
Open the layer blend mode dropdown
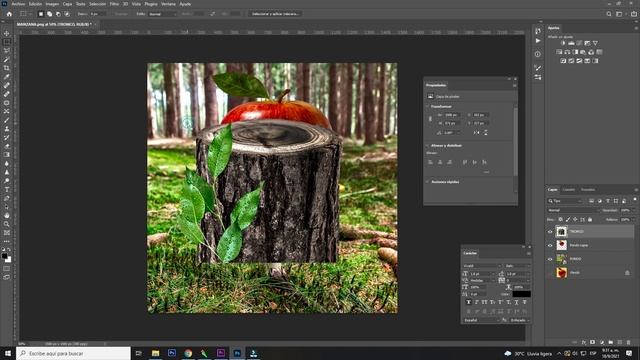pyautogui.click(x=573, y=210)
